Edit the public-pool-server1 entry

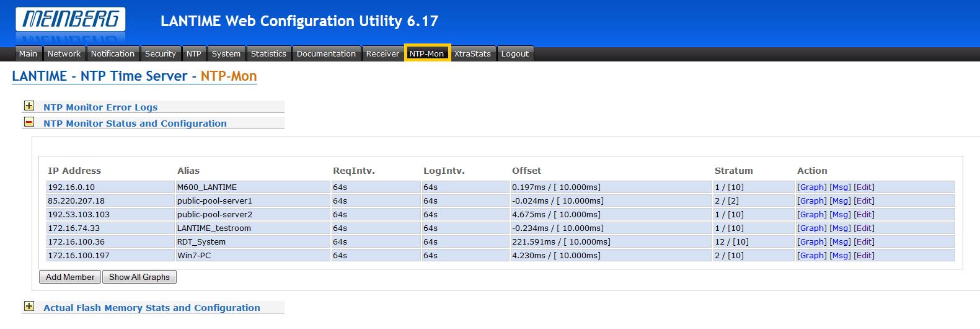[x=864, y=201]
